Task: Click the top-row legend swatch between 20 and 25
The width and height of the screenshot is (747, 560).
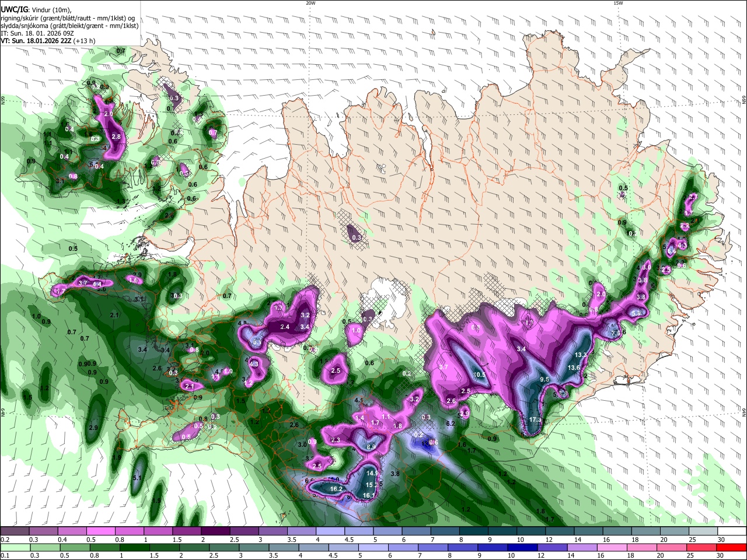Action: click(675, 531)
